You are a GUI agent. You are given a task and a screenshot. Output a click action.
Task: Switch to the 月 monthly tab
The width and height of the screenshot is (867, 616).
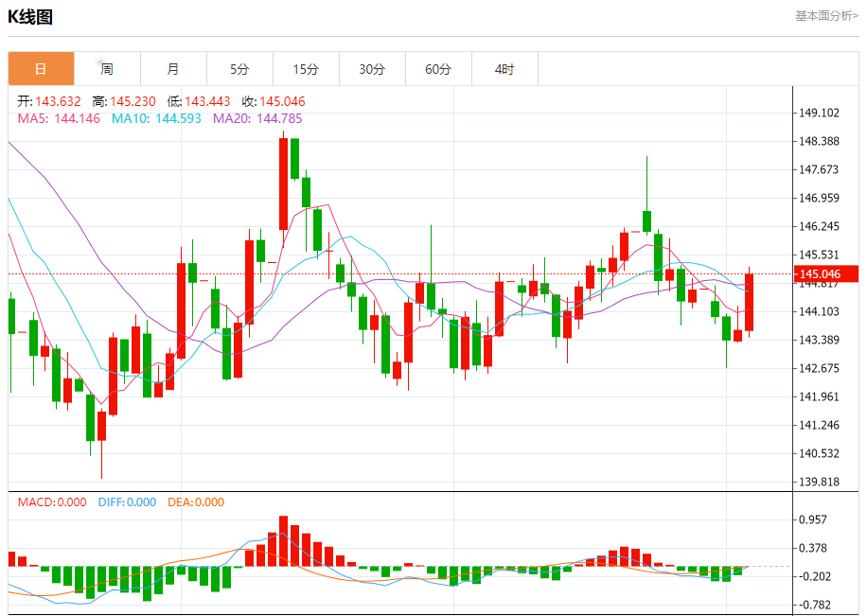click(173, 69)
